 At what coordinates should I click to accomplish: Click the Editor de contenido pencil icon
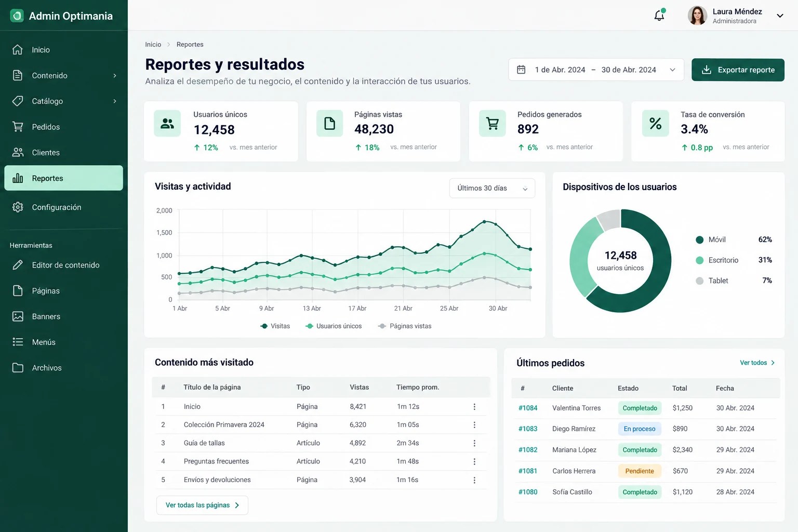point(18,265)
